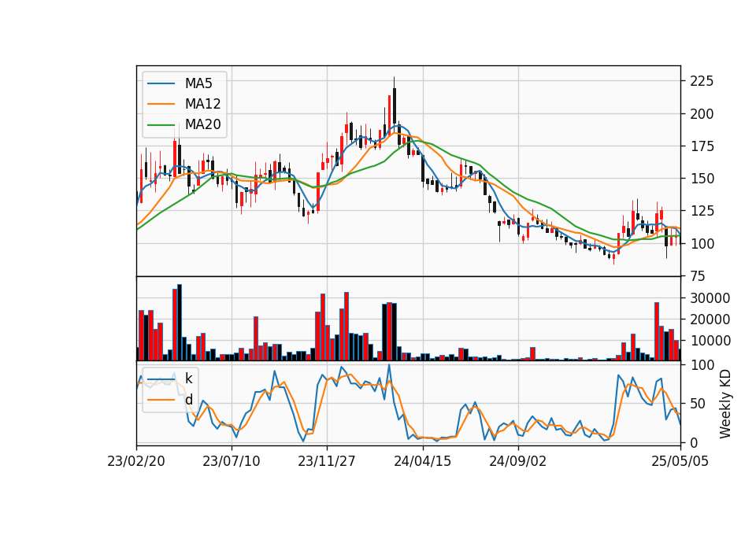Viewport: 756px width, 543px height.
Task: Click the 25/05/05 date axis label
Action: [x=680, y=461]
